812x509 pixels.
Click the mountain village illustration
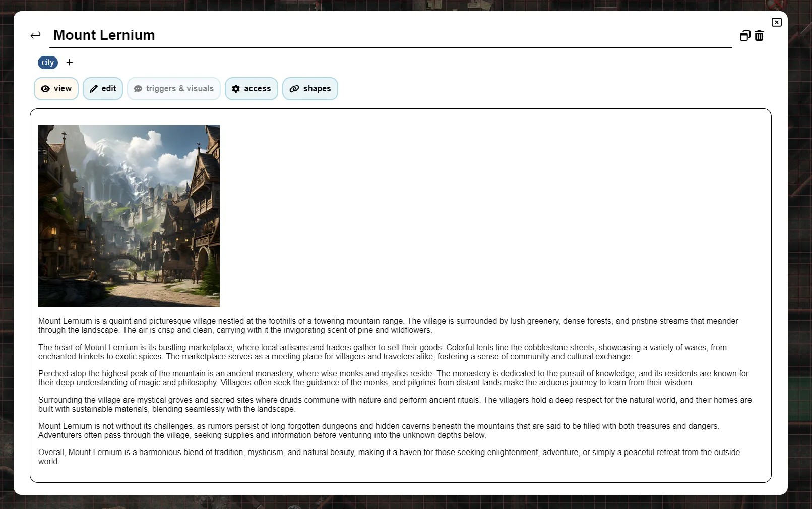coord(129,216)
